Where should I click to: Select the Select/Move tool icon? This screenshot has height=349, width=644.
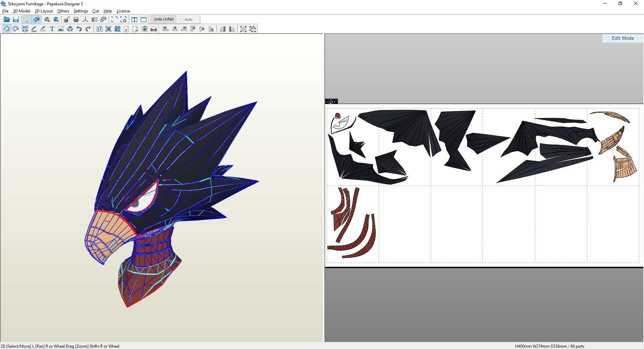(x=7, y=29)
